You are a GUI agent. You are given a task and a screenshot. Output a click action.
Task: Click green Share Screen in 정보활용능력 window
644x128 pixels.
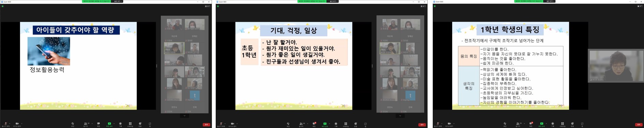[x=109, y=124]
